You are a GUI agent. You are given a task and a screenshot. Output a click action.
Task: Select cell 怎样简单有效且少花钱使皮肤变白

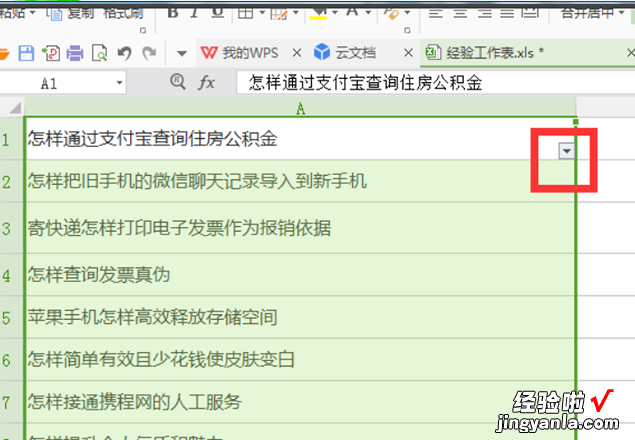300,360
